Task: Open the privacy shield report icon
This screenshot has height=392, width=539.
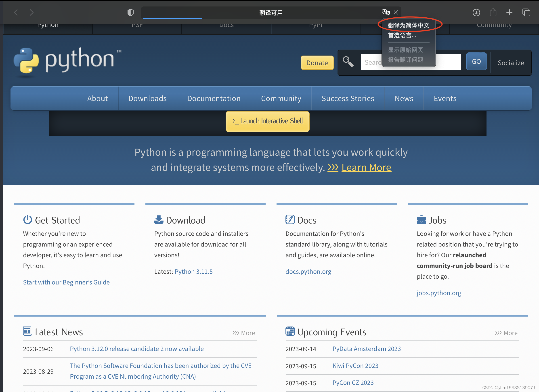Action: pos(130,12)
